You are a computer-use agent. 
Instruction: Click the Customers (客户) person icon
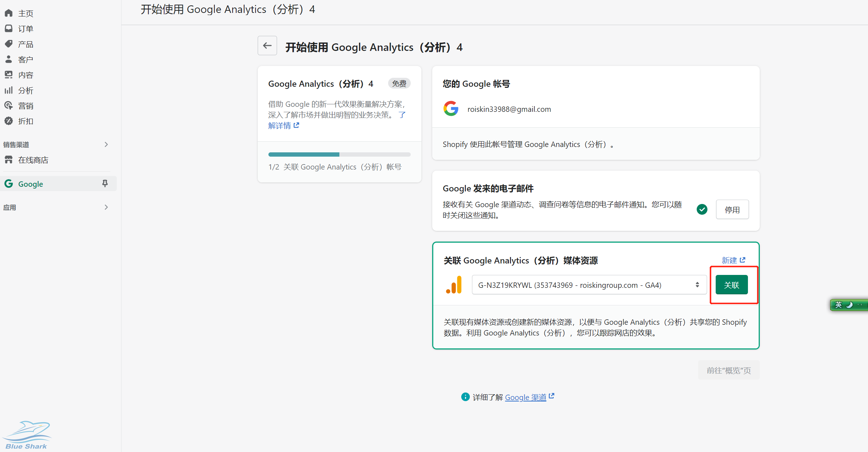pyautogui.click(x=9, y=59)
